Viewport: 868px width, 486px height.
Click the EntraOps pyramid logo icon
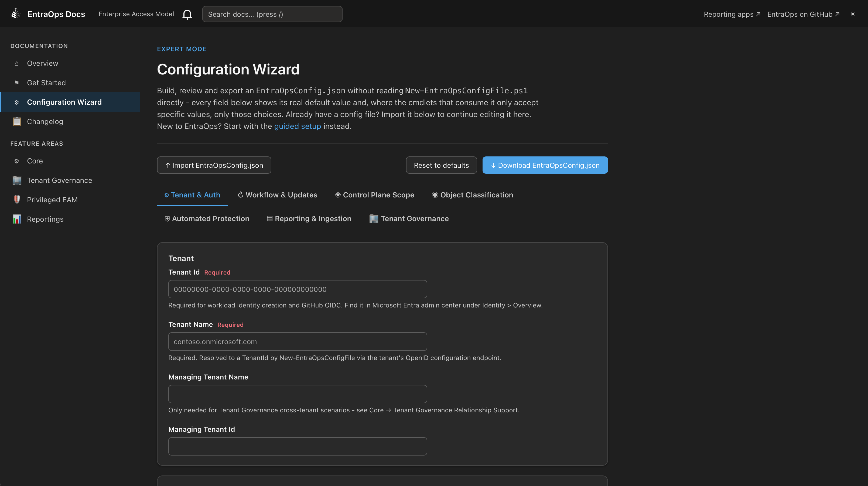tap(15, 14)
